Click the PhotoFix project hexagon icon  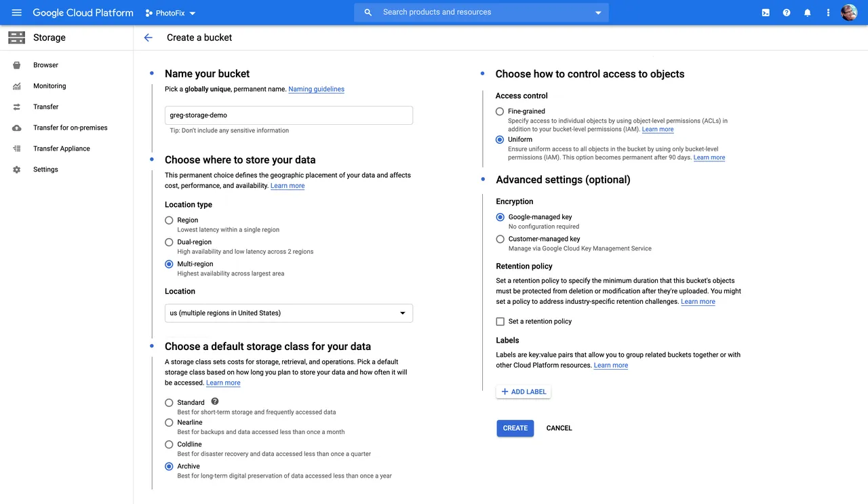click(x=149, y=13)
